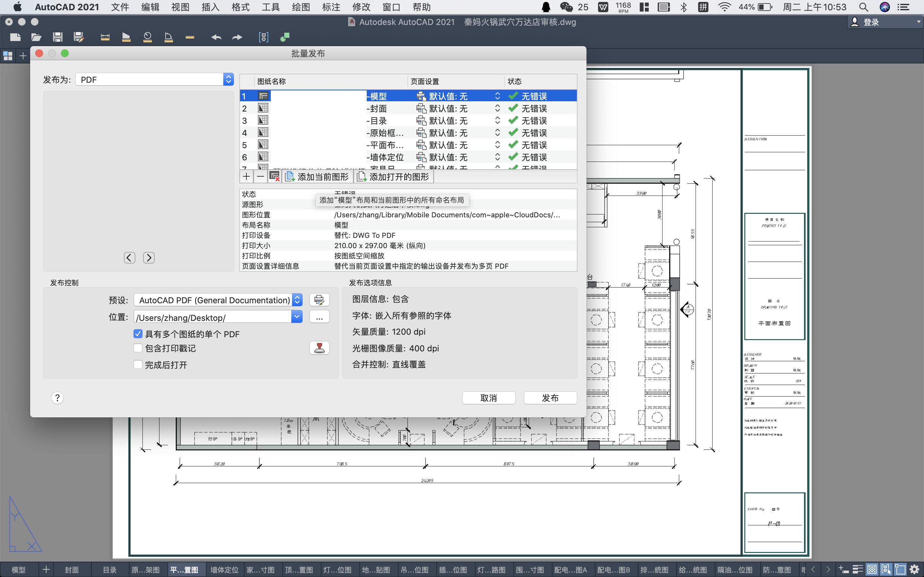Click the plus icon to add sheets
This screenshot has width=924, height=577.
246,176
